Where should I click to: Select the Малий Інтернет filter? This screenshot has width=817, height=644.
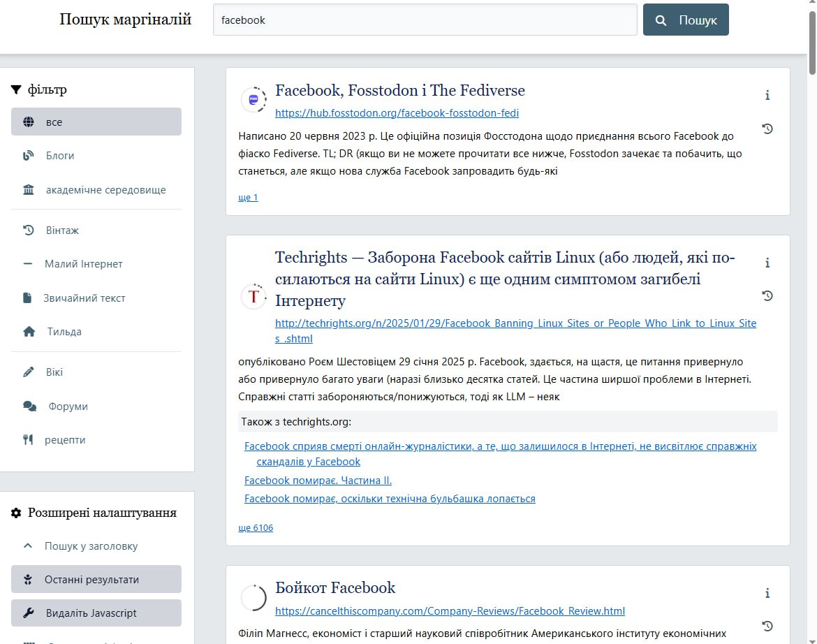[x=96, y=263]
